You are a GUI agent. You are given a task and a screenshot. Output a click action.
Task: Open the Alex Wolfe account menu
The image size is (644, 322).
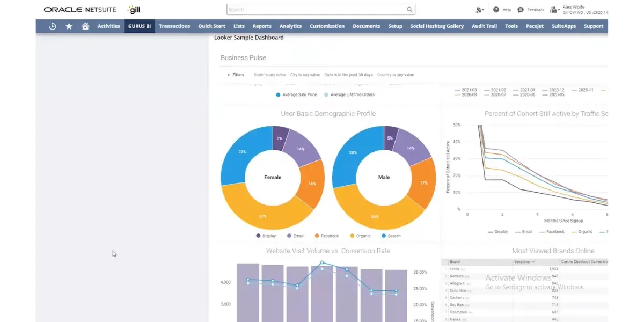click(584, 10)
